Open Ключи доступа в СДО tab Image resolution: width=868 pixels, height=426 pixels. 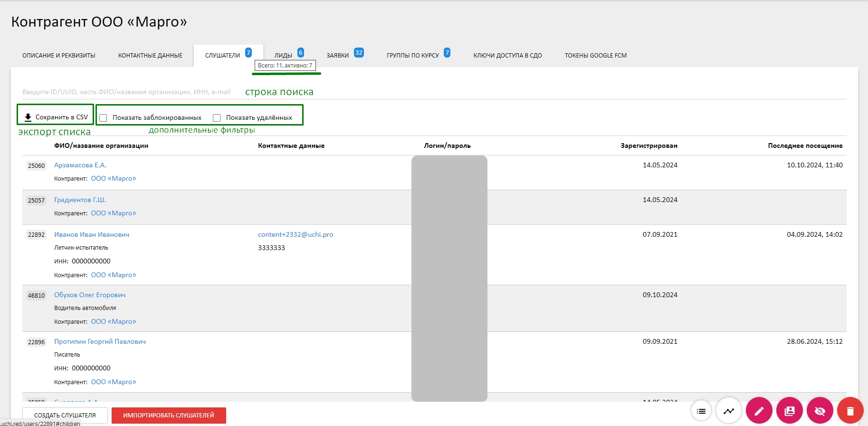tap(508, 56)
